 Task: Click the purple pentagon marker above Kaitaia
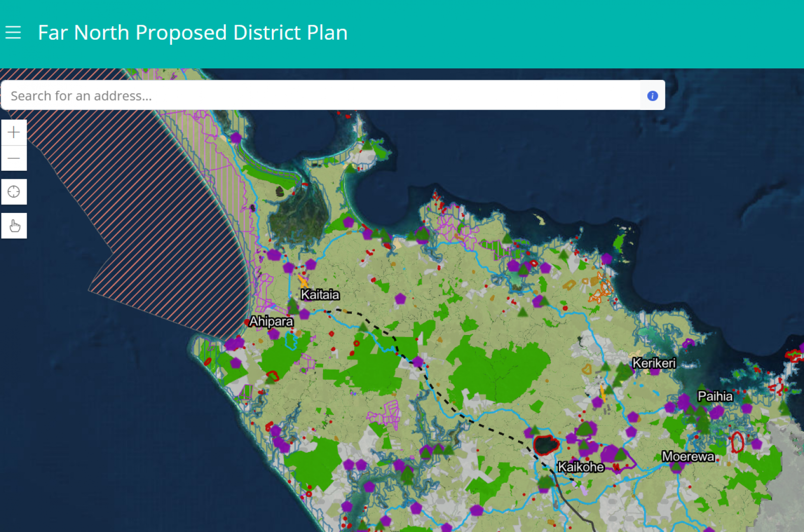[x=311, y=264]
